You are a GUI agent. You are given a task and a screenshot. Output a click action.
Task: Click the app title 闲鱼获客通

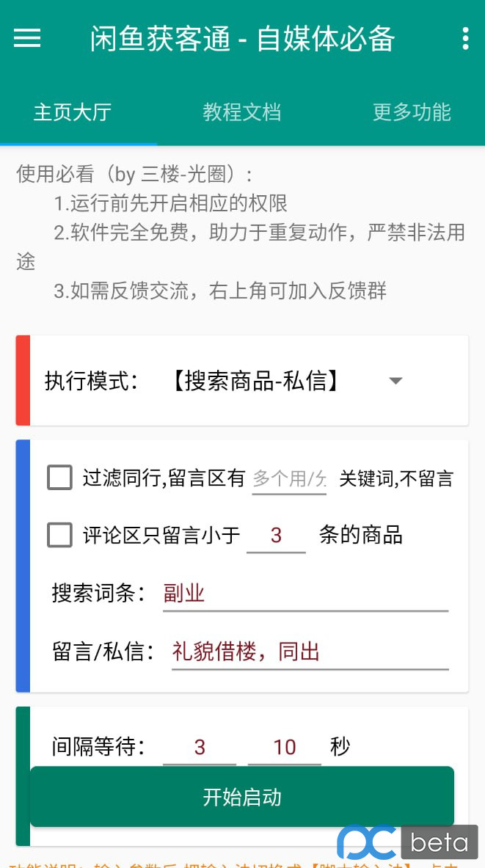(x=242, y=38)
